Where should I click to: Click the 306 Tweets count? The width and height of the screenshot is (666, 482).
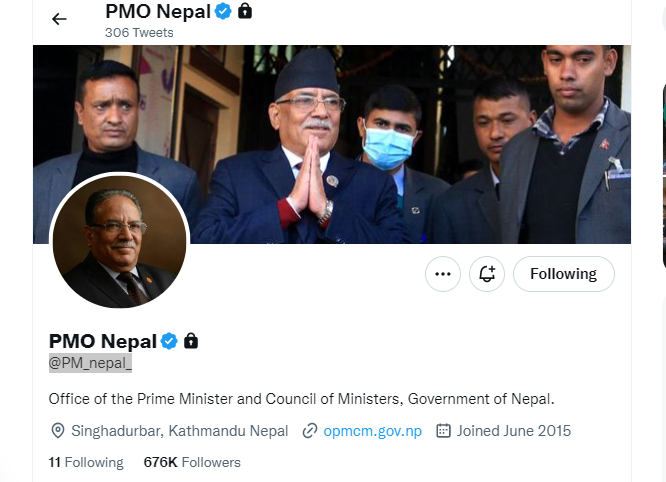139,33
